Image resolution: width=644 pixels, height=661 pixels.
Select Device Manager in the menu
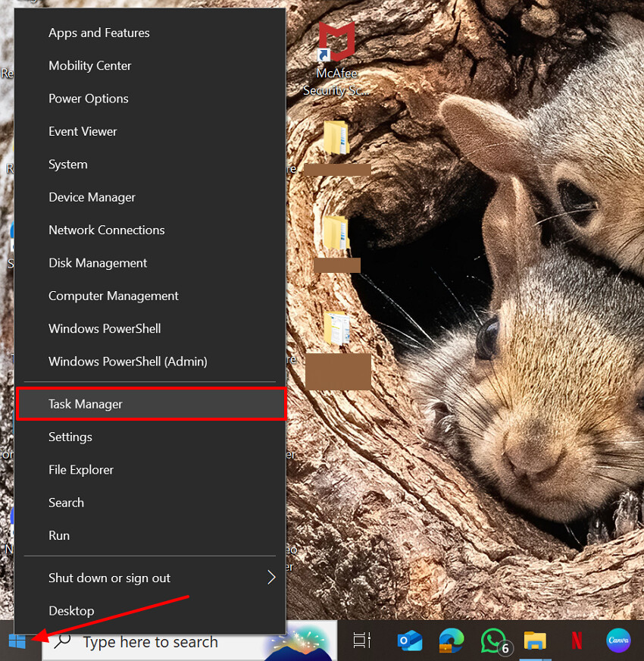[92, 197]
